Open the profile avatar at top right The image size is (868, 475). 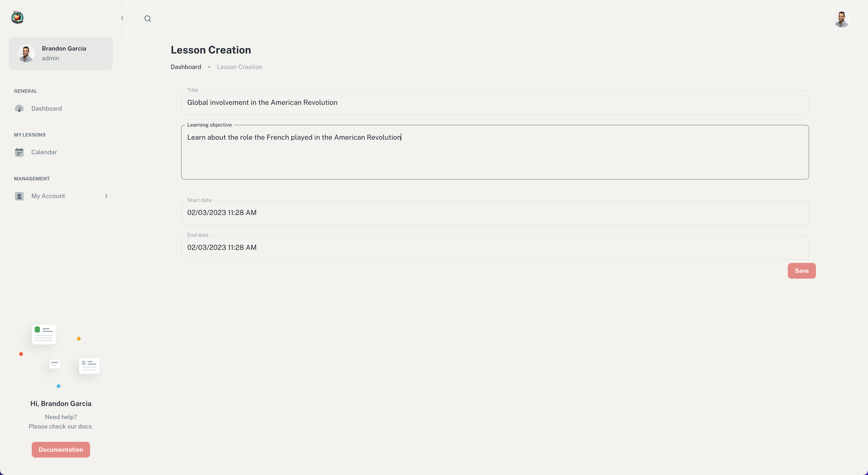[842, 19]
